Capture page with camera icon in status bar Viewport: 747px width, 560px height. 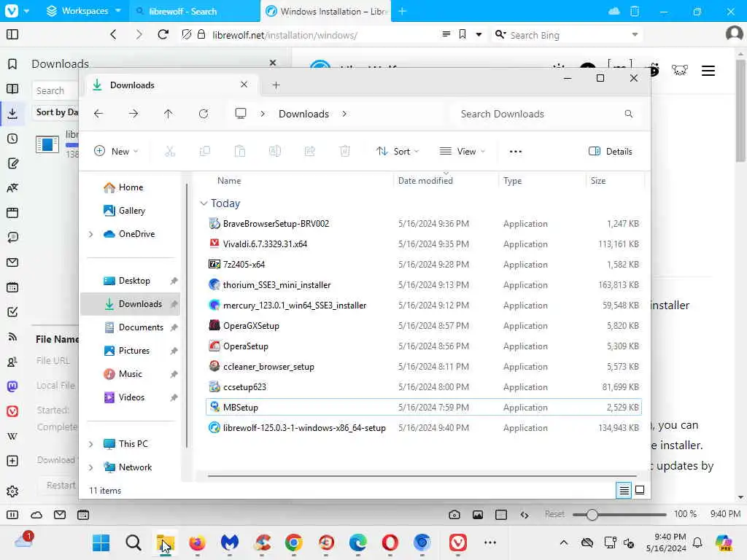[454, 515]
